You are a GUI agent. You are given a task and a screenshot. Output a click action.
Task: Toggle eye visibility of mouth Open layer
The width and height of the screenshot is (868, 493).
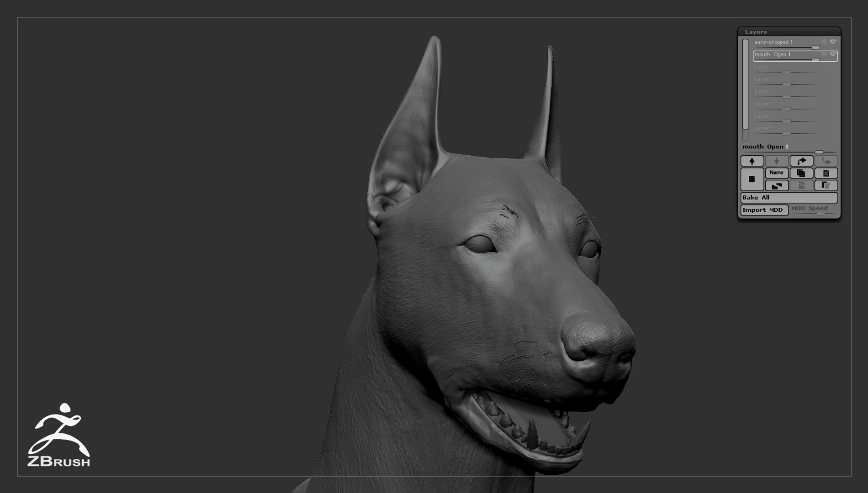[x=833, y=54]
